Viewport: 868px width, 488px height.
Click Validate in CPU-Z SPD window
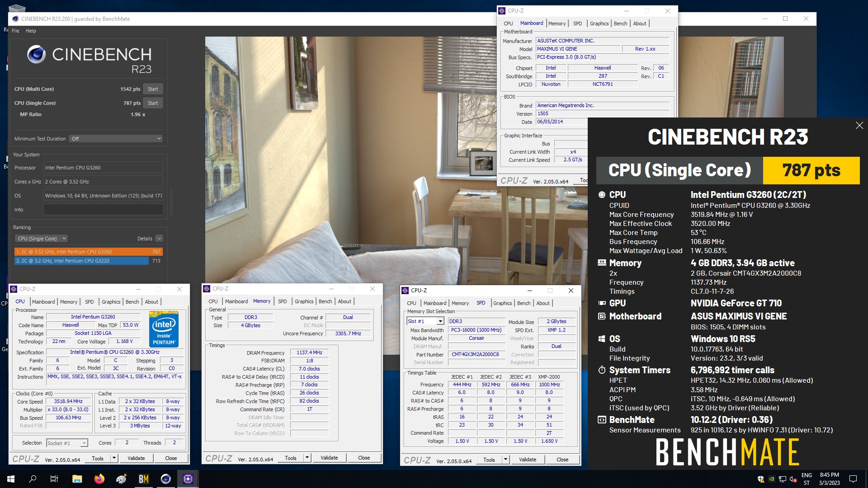coord(528,460)
